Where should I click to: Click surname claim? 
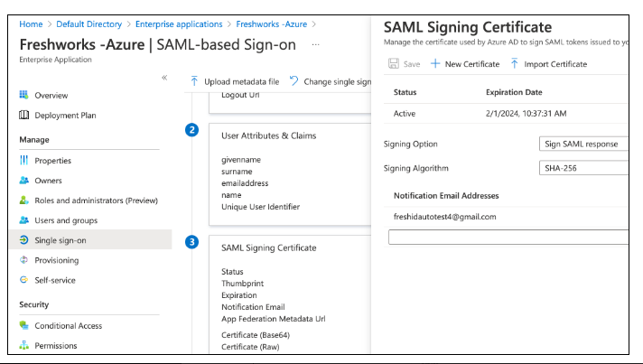tap(237, 172)
